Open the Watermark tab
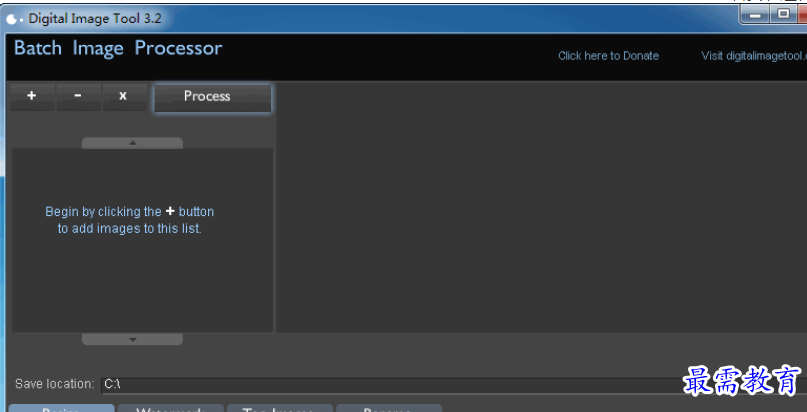Viewport: 807px width, 412px height. 171,408
